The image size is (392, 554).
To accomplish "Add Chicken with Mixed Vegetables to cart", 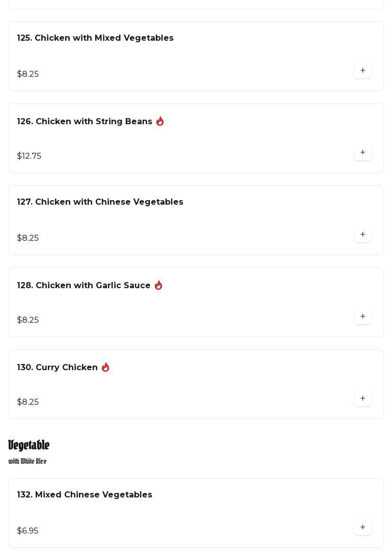I will coord(362,71).
